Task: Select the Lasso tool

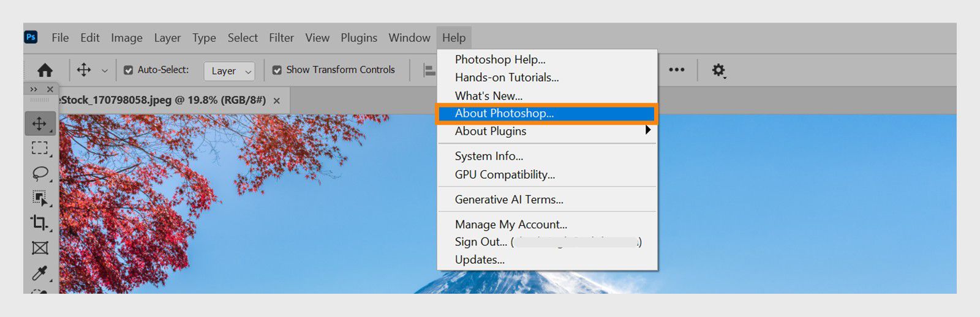Action: tap(40, 173)
